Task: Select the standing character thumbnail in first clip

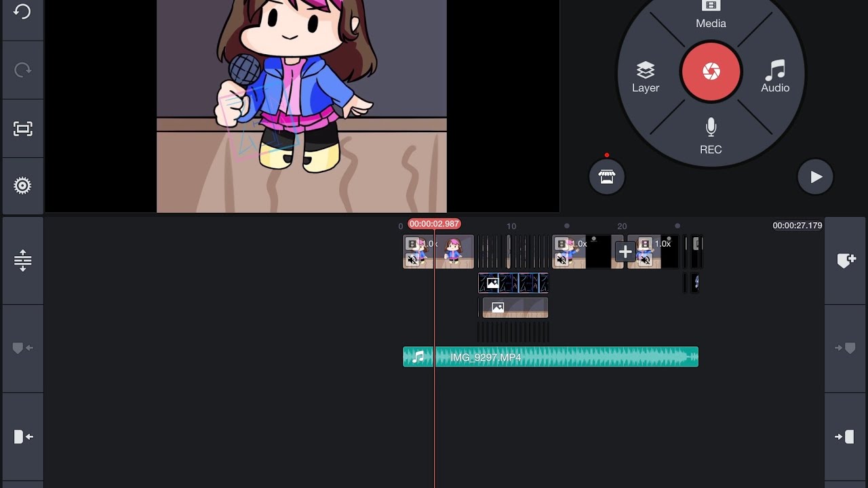Action: click(x=453, y=251)
